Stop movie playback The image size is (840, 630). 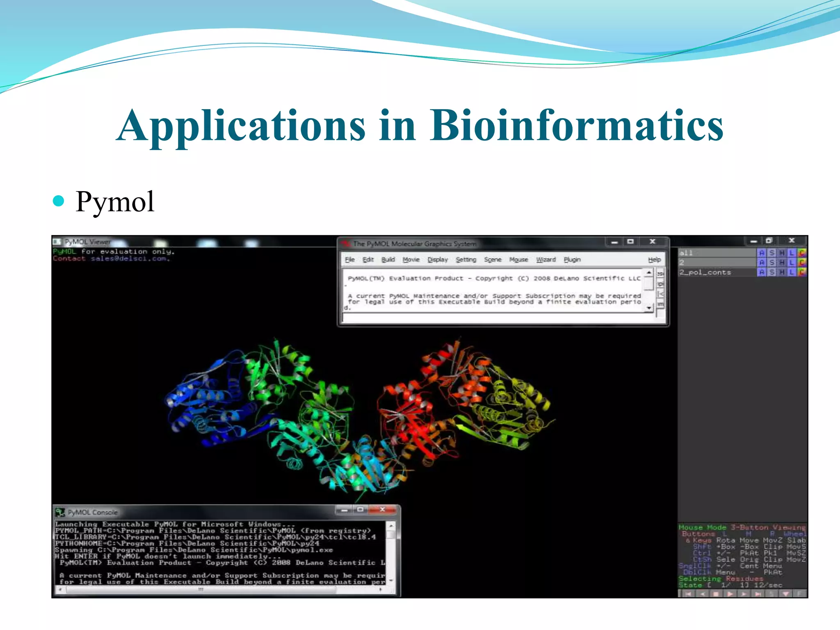(716, 593)
